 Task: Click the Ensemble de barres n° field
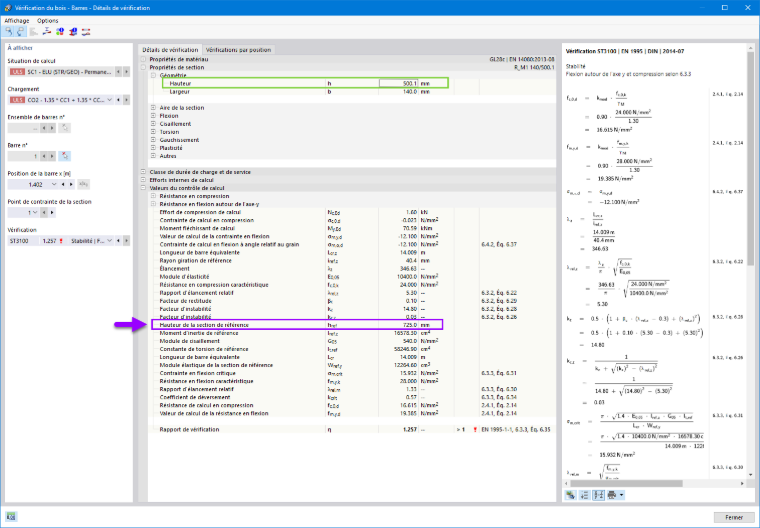point(23,128)
